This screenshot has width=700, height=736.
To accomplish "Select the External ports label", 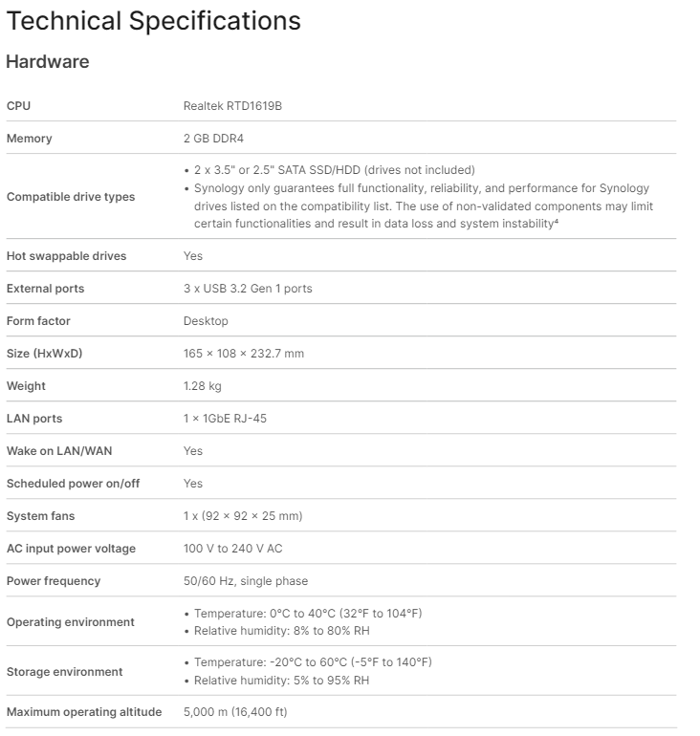I will tap(45, 289).
